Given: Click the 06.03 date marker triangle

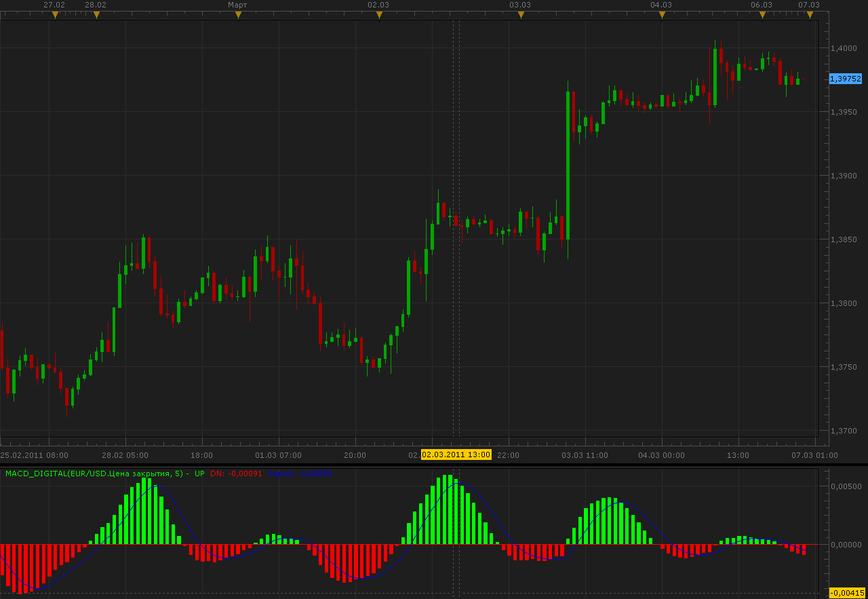Looking at the screenshot, I should pyautogui.click(x=762, y=15).
